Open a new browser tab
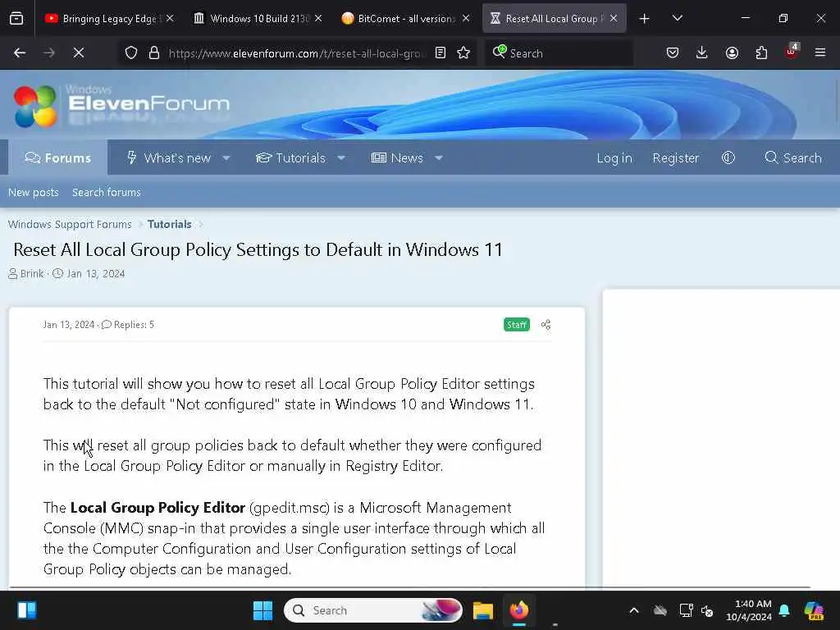Image resolution: width=840 pixels, height=630 pixels. click(645, 19)
